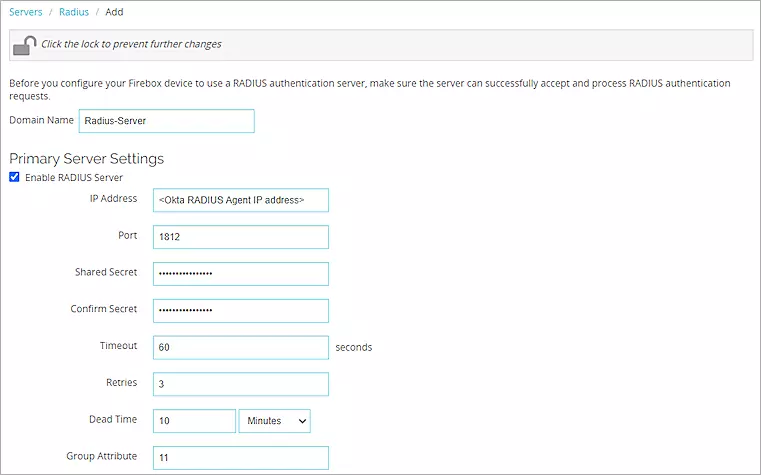Click the Retries field showing 3

(241, 384)
